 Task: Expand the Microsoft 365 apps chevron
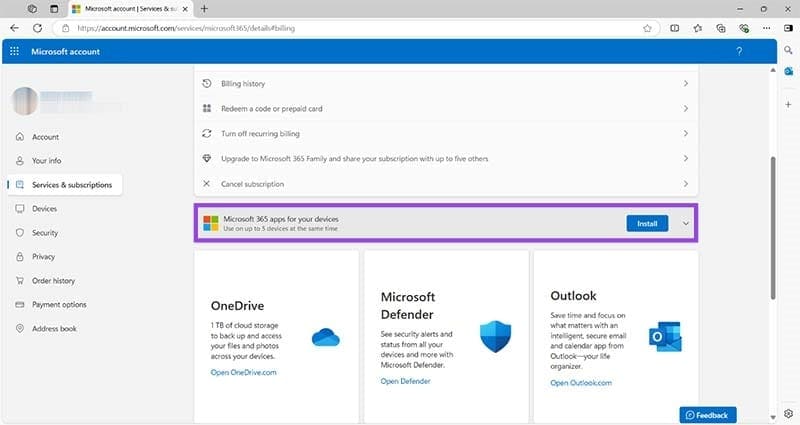pos(686,223)
